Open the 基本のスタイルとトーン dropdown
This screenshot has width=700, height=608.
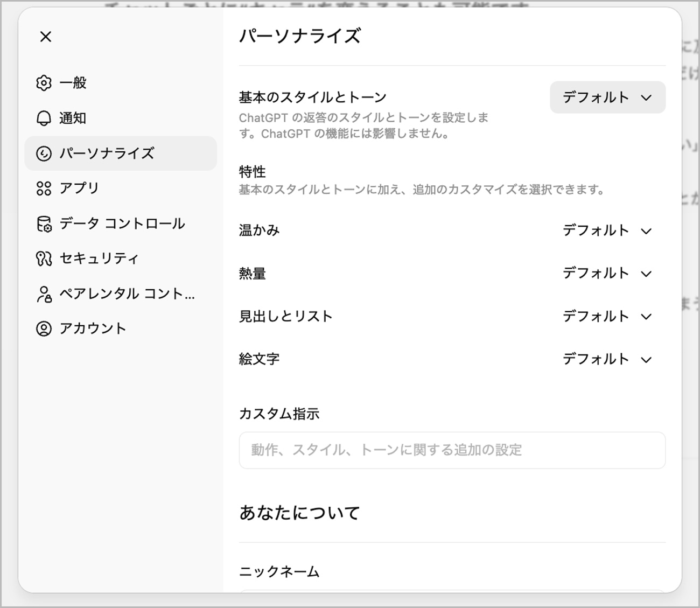(607, 97)
